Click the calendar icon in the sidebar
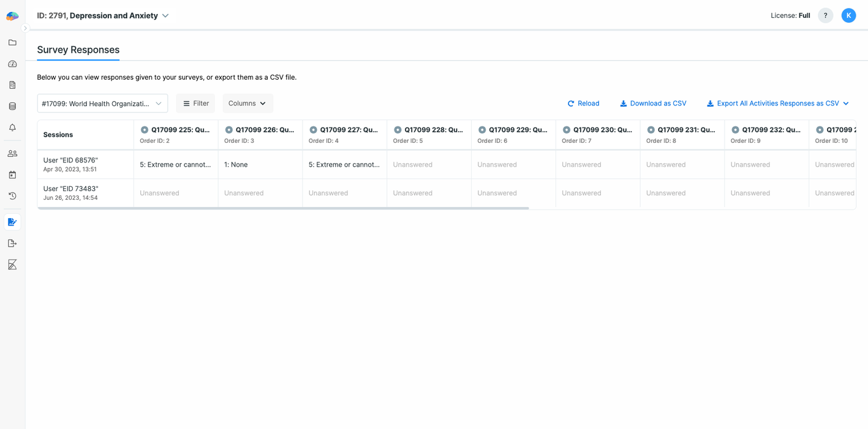Screen dimensions: 868x429 pos(12,175)
